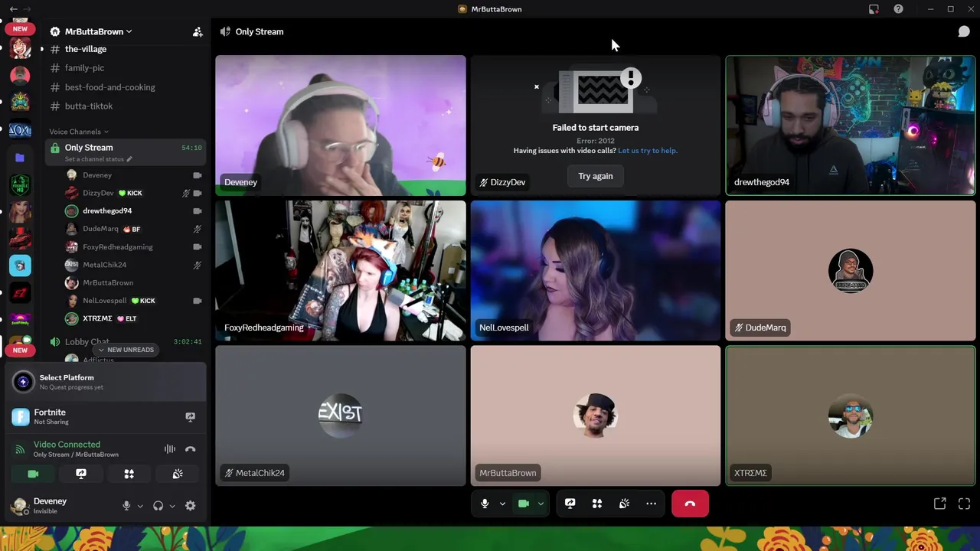Focus DudeMarq avatar tile
The image size is (980, 551).
pyautogui.click(x=850, y=271)
